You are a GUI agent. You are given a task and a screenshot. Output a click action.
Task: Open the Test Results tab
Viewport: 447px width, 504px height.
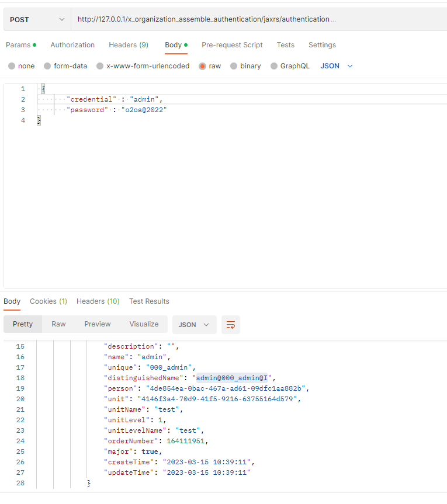click(x=149, y=301)
